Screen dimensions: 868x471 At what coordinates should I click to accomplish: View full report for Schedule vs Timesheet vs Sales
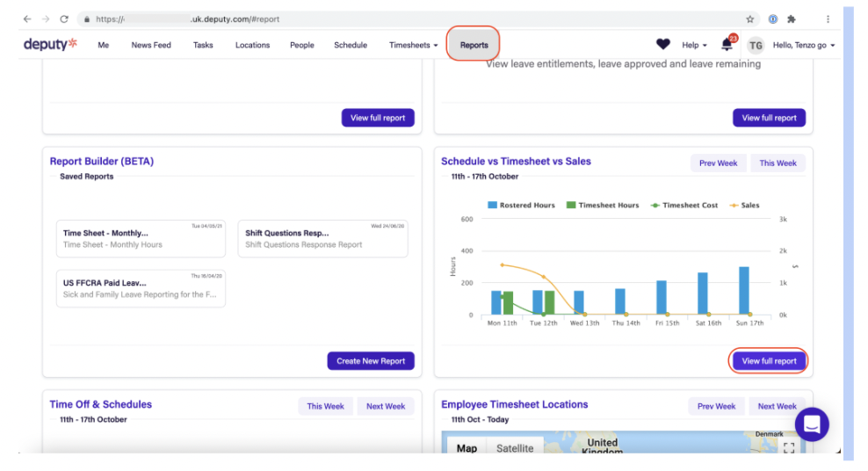click(769, 361)
